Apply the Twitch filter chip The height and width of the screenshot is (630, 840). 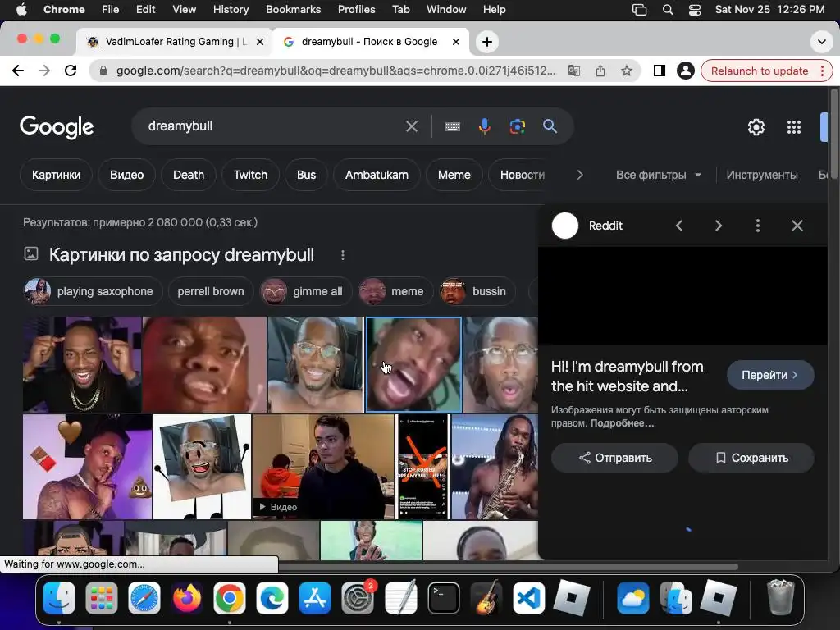coord(251,175)
